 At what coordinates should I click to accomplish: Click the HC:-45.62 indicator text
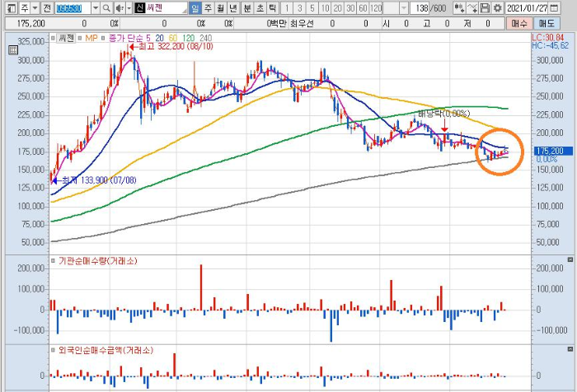550,45
